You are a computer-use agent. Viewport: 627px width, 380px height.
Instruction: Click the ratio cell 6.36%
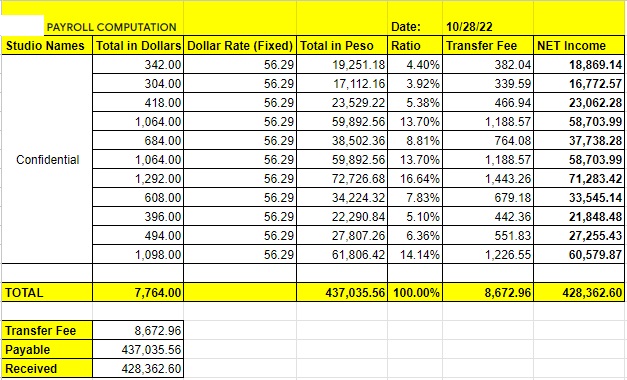pyautogui.click(x=415, y=235)
